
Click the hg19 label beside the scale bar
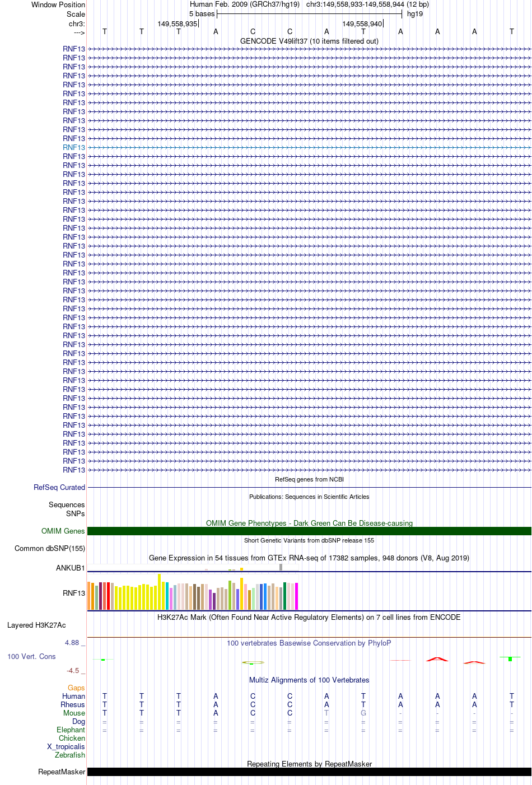click(x=415, y=14)
